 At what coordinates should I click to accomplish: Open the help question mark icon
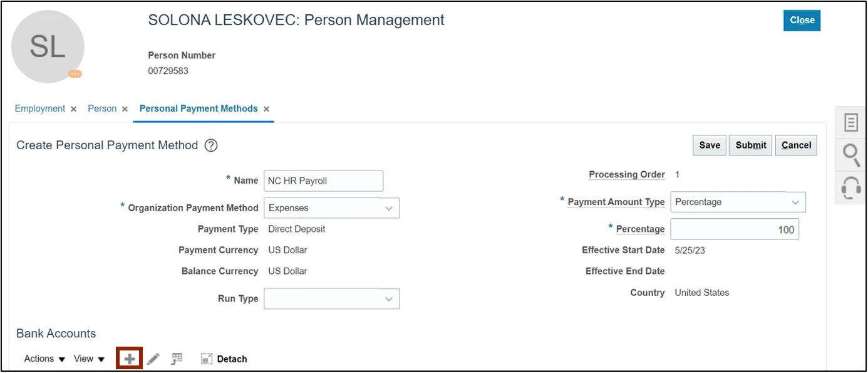[211, 145]
